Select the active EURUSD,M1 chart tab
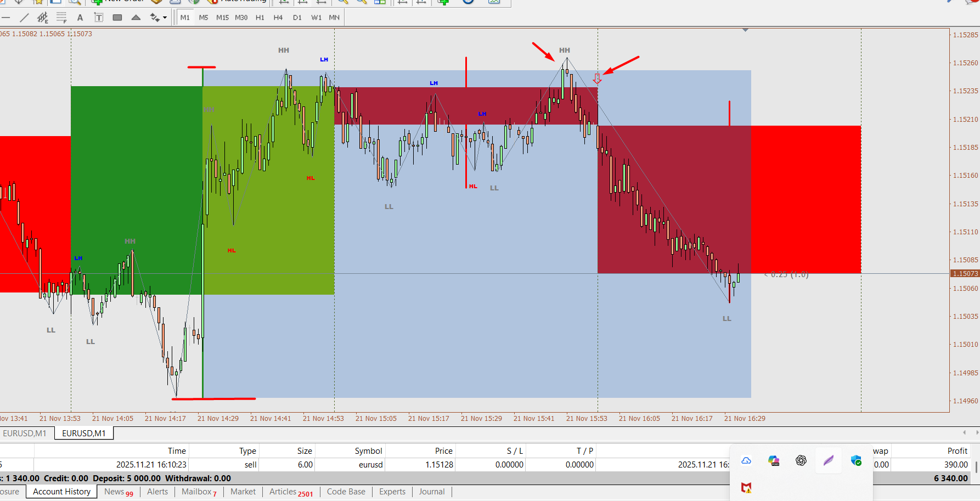The height and width of the screenshot is (501, 980). [x=84, y=434]
